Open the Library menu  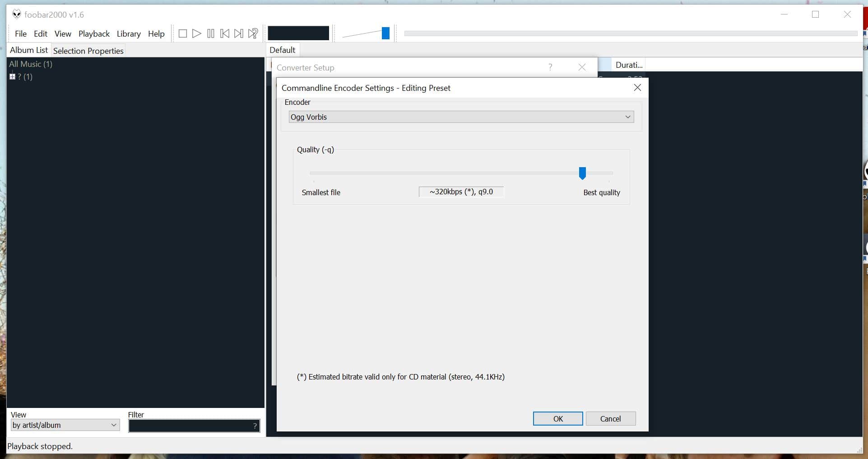pos(129,34)
